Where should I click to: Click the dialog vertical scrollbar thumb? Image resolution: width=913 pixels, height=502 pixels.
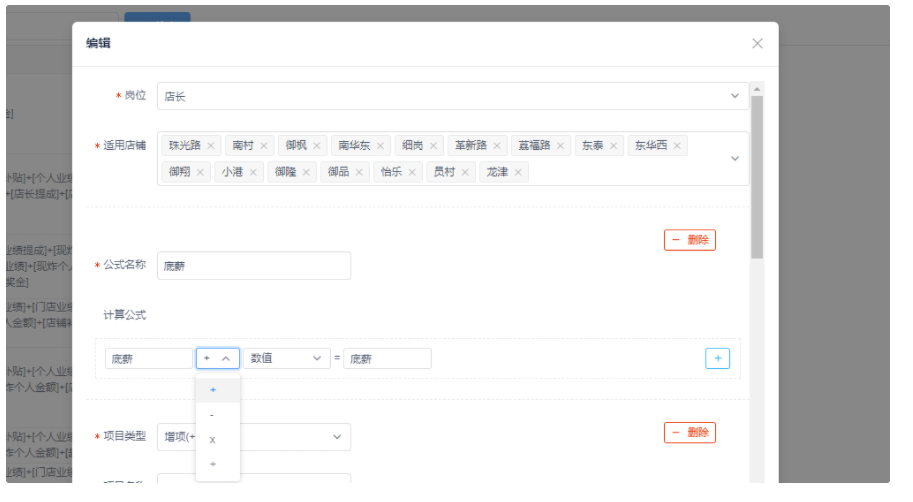click(757, 177)
